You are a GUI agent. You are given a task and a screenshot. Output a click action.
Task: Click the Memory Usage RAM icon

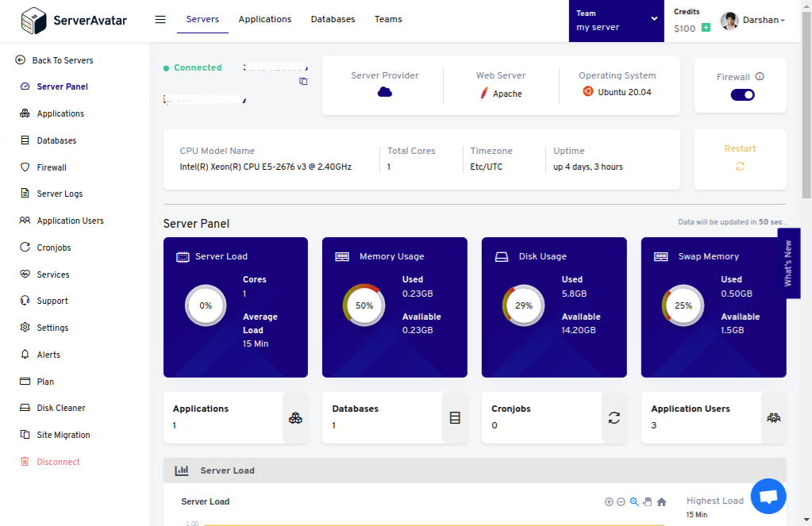pos(342,257)
